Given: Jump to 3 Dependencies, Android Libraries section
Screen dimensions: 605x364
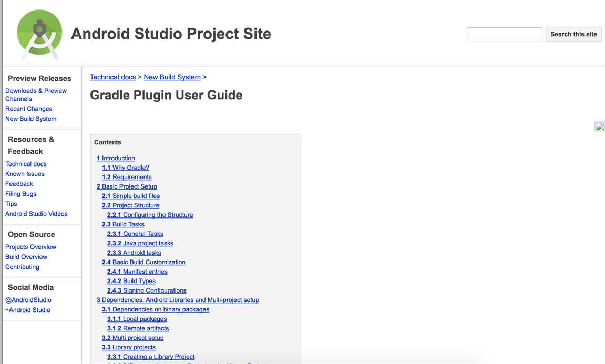Looking at the screenshot, I should click(178, 300).
